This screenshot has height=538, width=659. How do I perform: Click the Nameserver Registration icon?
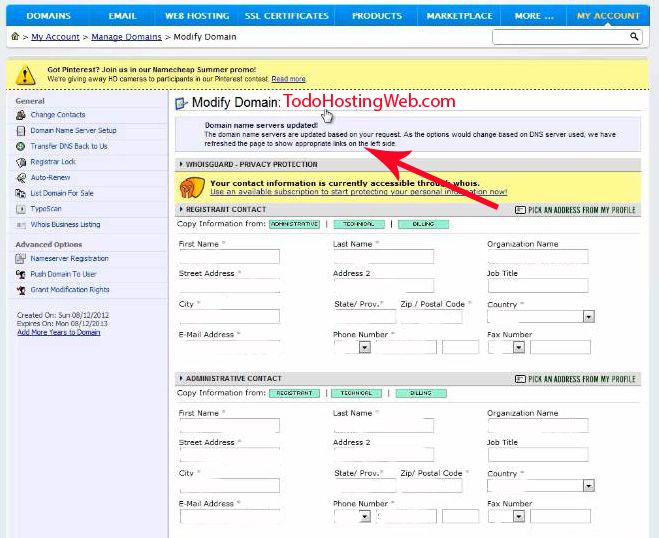[x=21, y=258]
